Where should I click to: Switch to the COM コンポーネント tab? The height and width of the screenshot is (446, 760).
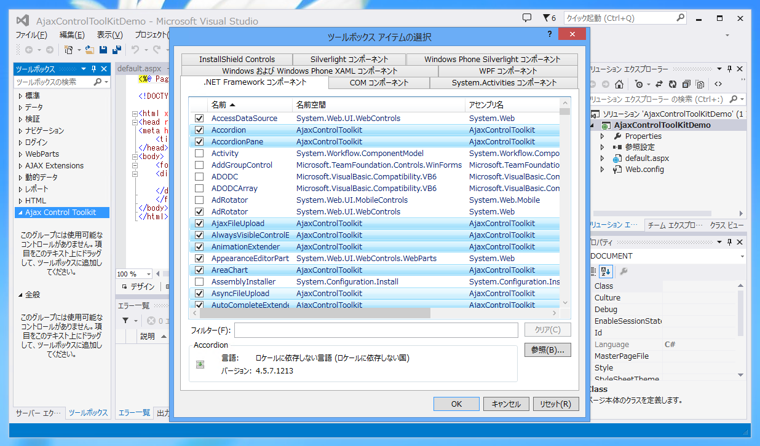379,83
